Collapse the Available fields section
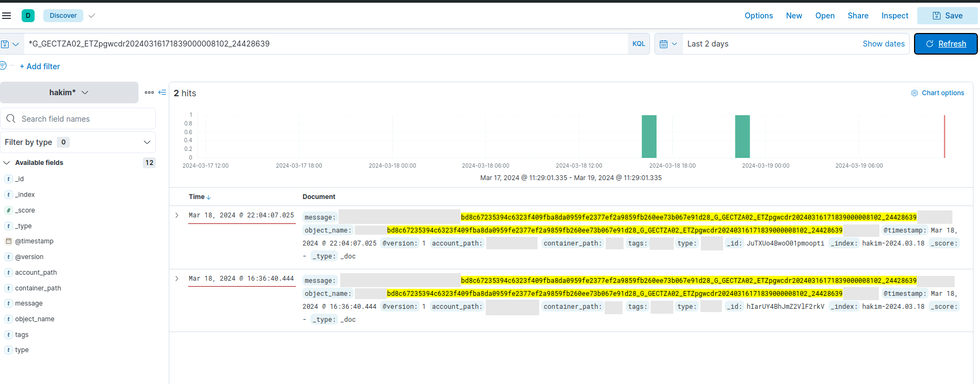 coord(7,163)
